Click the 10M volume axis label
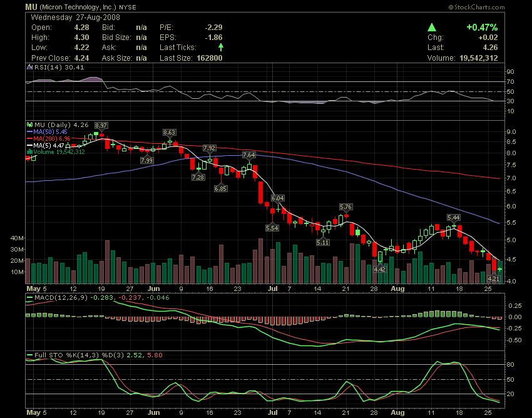Viewport: 532px width, 418px height. click(17, 272)
